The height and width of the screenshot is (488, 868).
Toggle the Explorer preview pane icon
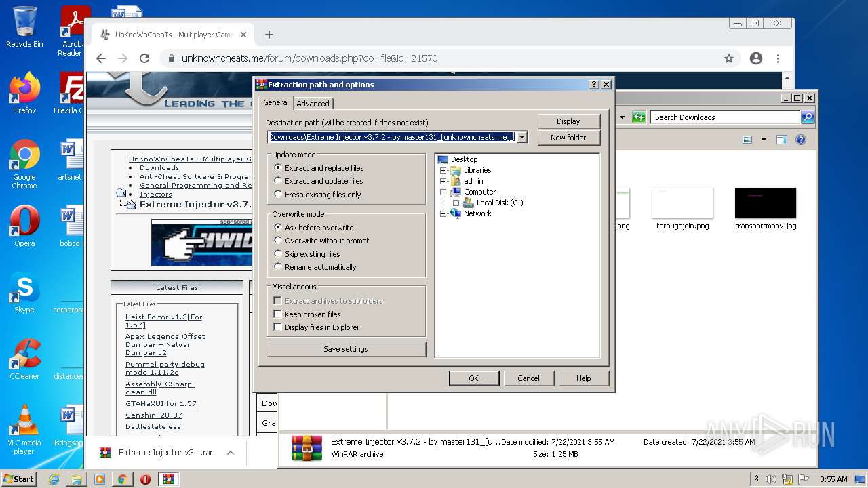point(782,140)
